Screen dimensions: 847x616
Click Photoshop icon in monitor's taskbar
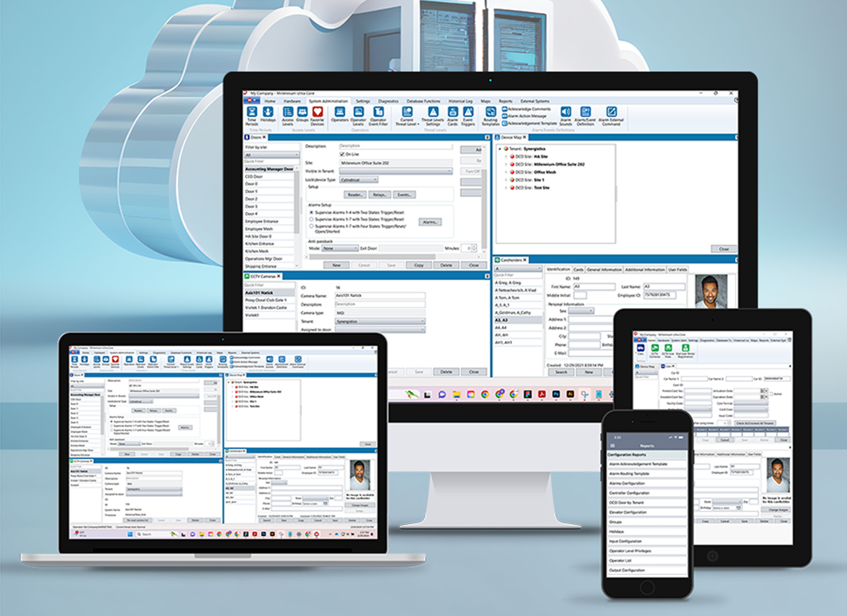(x=556, y=394)
